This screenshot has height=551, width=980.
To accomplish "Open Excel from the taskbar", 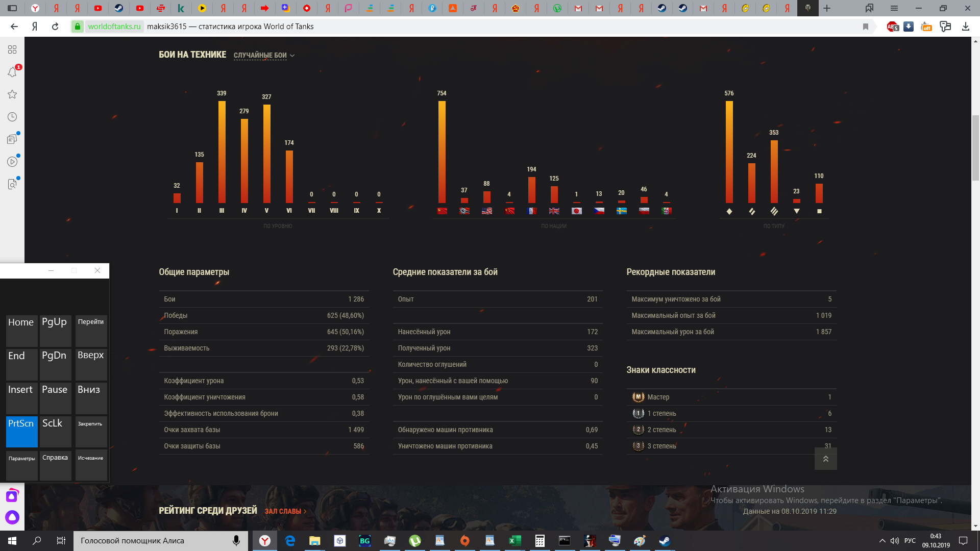I will (514, 541).
